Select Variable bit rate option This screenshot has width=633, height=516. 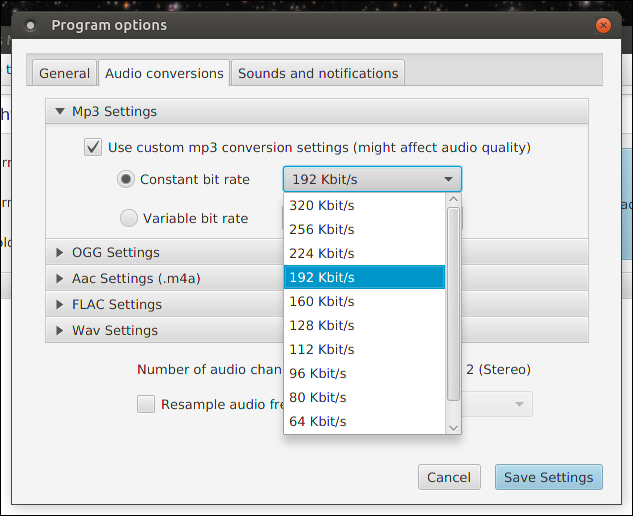coord(129,218)
